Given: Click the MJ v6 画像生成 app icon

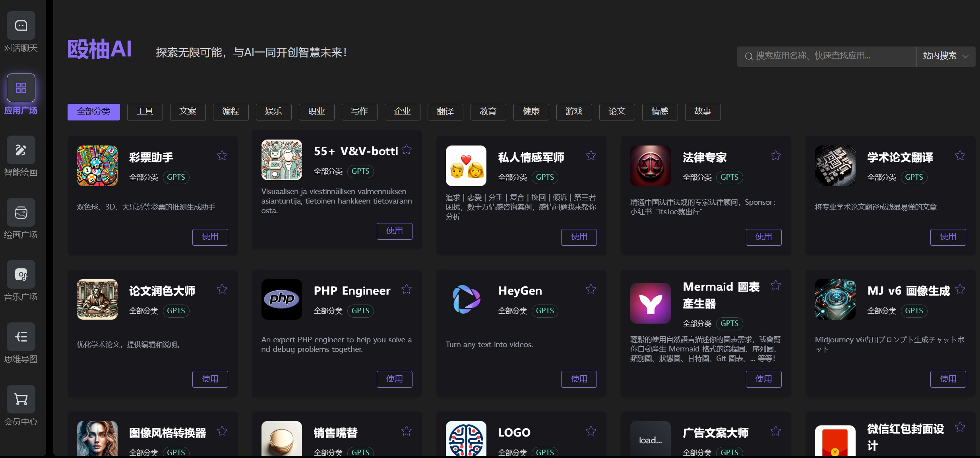Looking at the screenshot, I should [835, 299].
